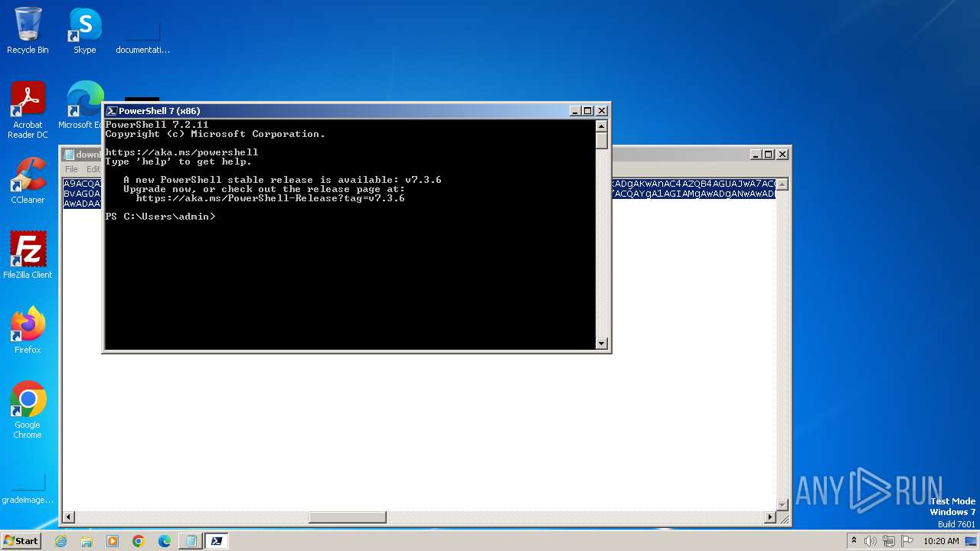Click PowerShell scrollbar down arrow
The image size is (980, 551).
click(x=602, y=344)
